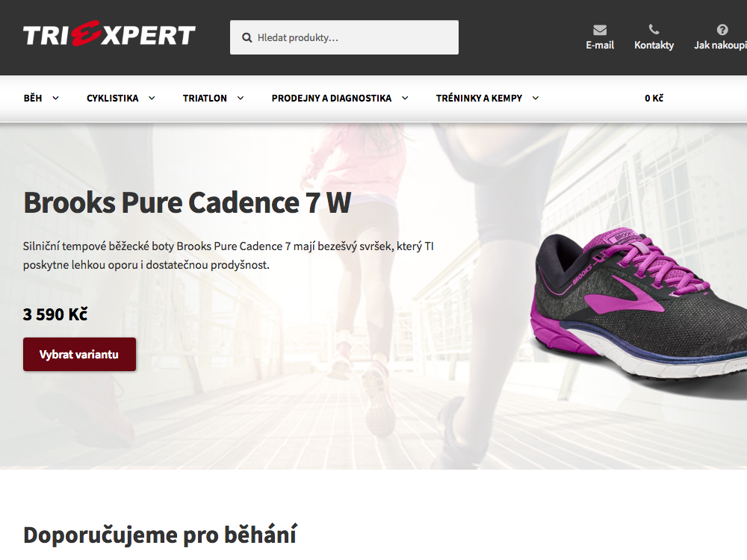Open the BĚH menu item
The width and height of the screenshot is (747, 560).
tap(33, 98)
